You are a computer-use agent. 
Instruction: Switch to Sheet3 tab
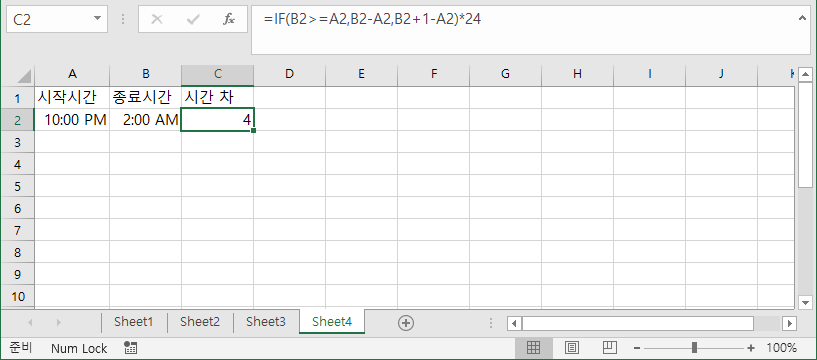[x=266, y=322]
